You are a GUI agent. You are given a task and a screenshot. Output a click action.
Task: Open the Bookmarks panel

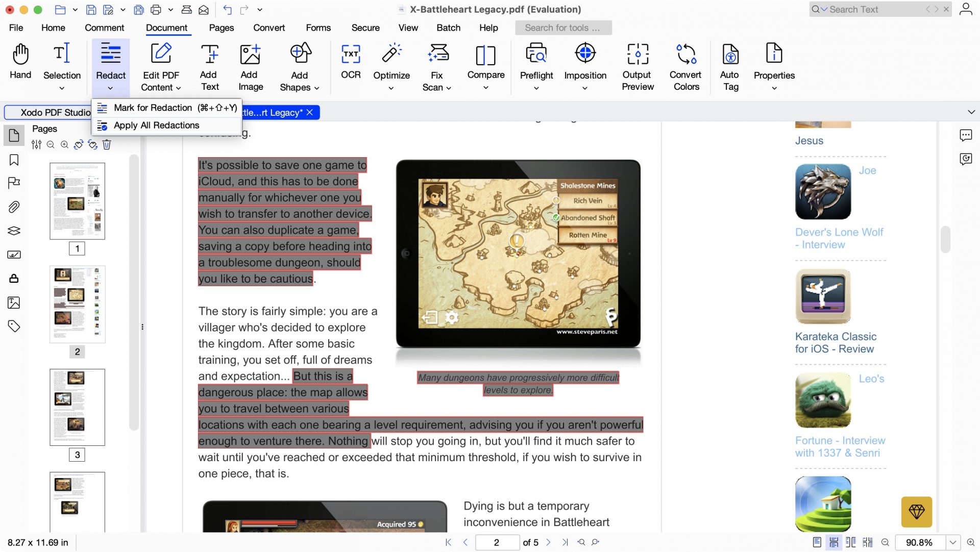click(x=14, y=160)
